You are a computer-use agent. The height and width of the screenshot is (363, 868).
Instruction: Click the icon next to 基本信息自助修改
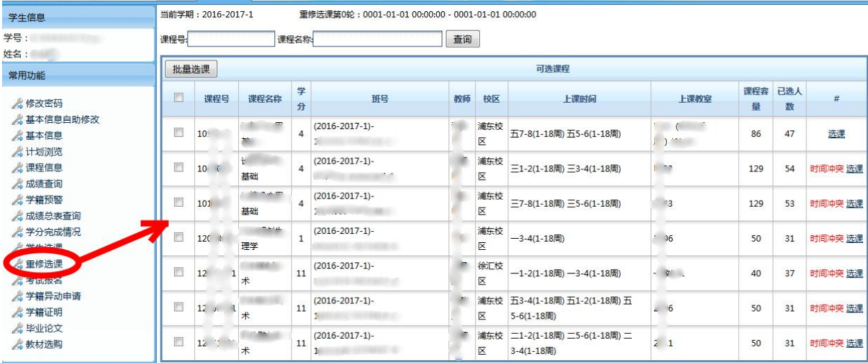[18, 119]
